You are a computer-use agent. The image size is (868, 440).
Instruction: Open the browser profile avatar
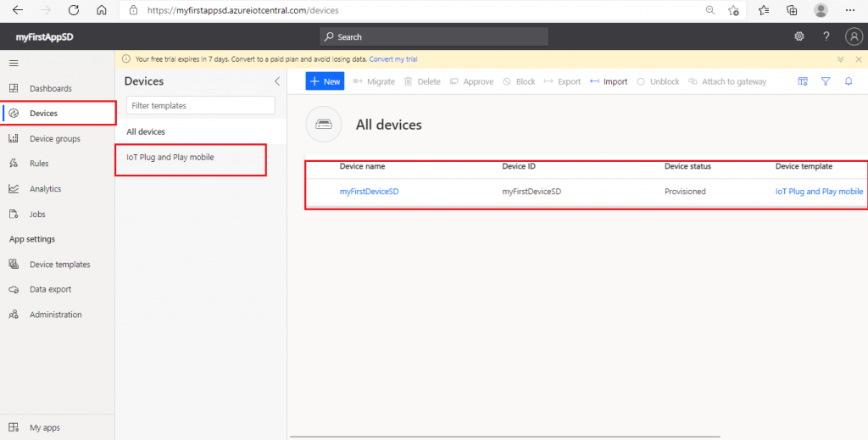(x=821, y=10)
